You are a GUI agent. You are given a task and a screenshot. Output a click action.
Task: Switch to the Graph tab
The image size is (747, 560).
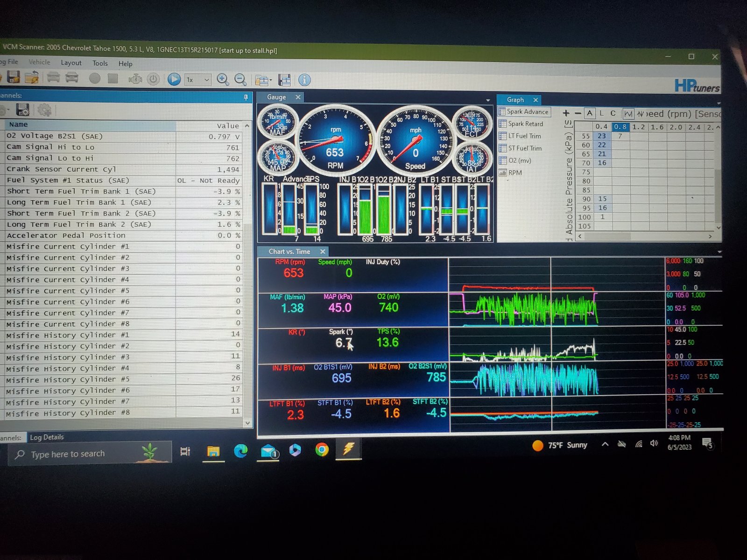tap(515, 100)
